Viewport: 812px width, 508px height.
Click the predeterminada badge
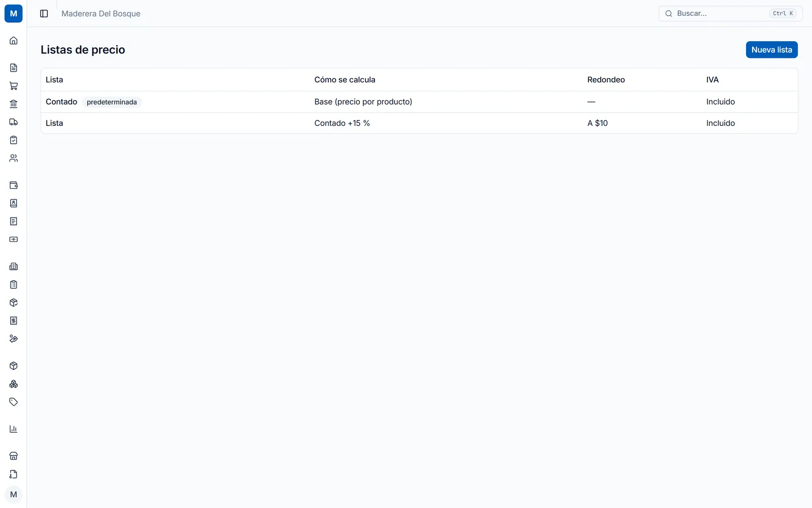112,102
